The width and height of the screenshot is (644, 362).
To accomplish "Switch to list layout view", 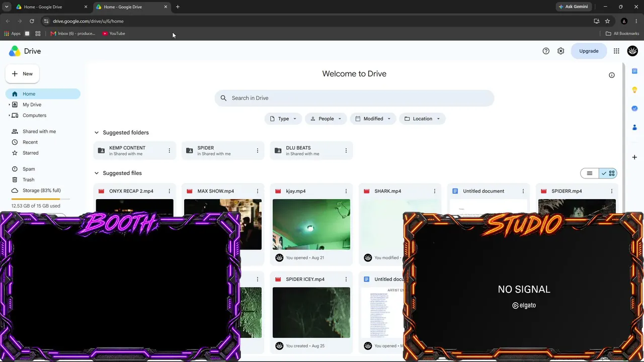I will pos(589,173).
